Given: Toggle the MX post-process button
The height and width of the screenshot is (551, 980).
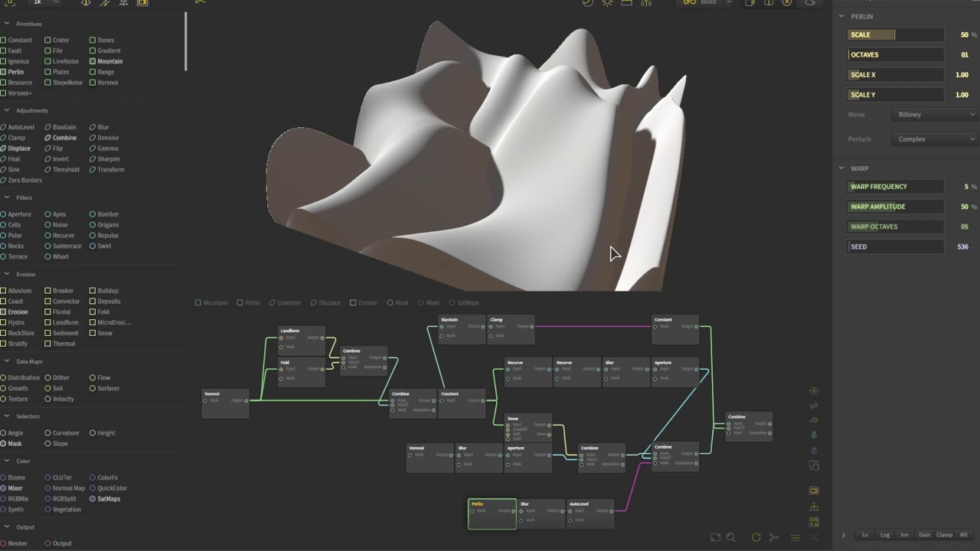Looking at the screenshot, I should coord(964,535).
